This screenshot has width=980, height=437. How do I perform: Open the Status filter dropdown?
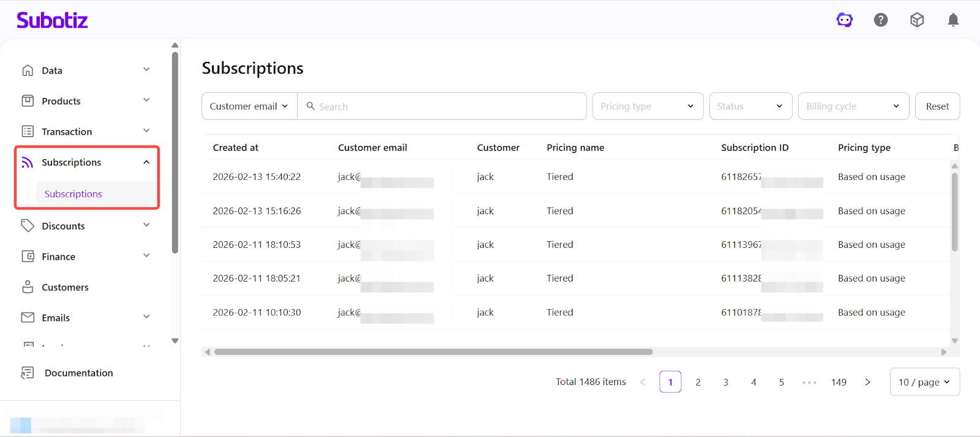(x=750, y=106)
